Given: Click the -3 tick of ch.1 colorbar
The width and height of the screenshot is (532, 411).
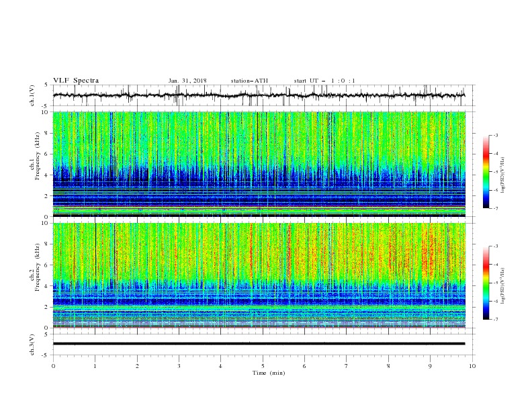Looking at the screenshot, I should pos(495,135).
